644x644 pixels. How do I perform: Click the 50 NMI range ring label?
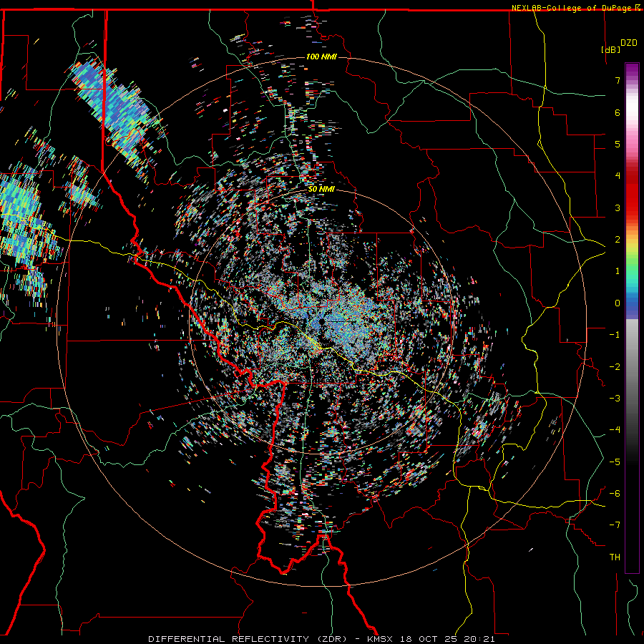point(321,189)
